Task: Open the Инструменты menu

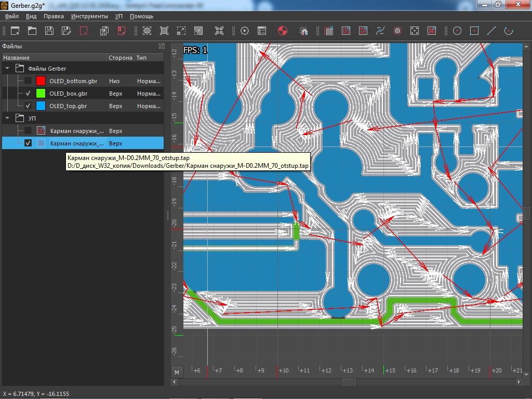Action: point(89,16)
